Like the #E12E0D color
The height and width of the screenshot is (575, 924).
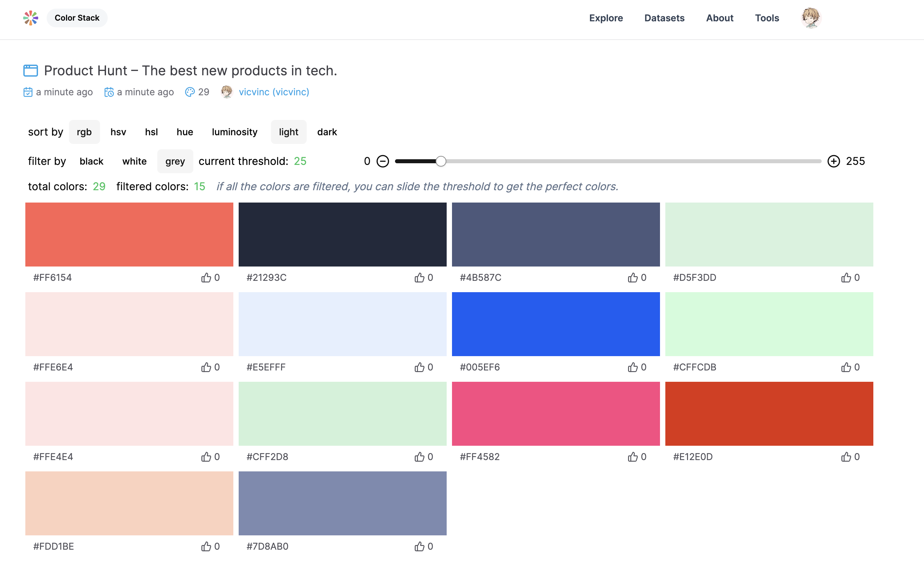pos(846,457)
